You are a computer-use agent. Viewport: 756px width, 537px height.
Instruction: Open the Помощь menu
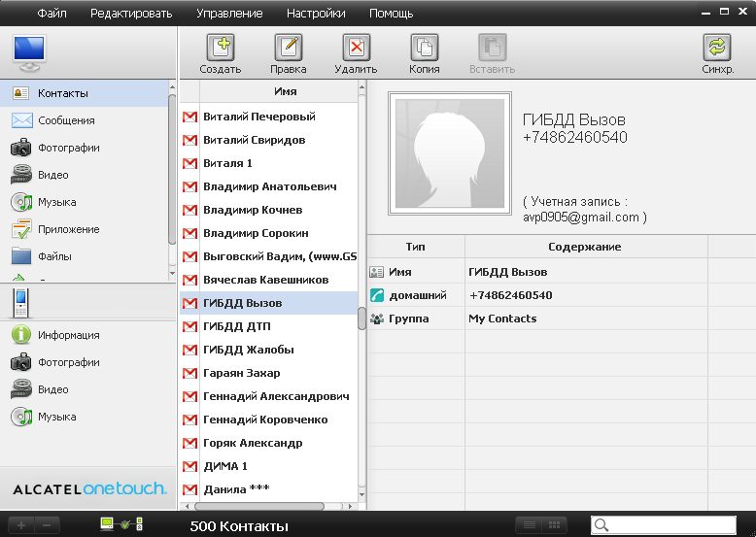tap(391, 13)
